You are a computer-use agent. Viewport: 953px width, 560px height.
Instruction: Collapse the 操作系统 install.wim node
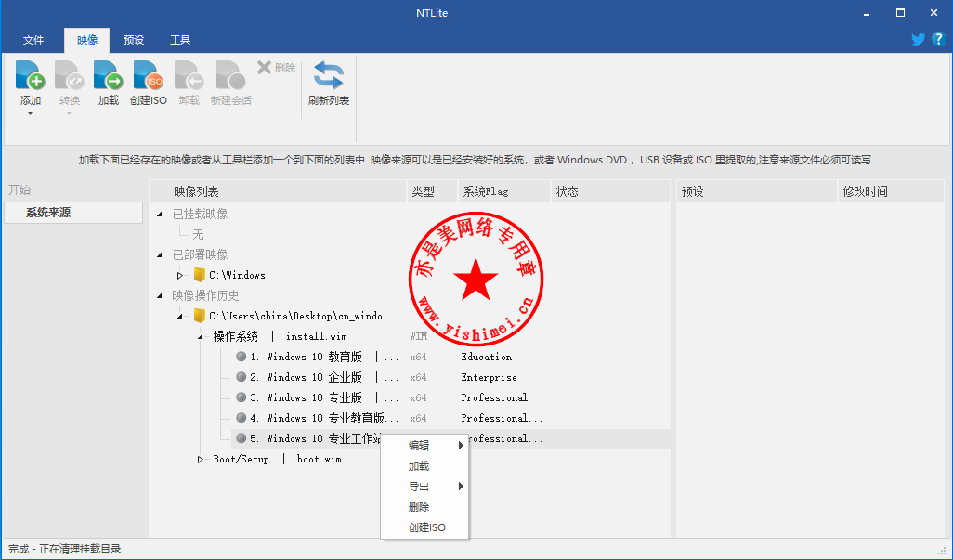pos(201,336)
